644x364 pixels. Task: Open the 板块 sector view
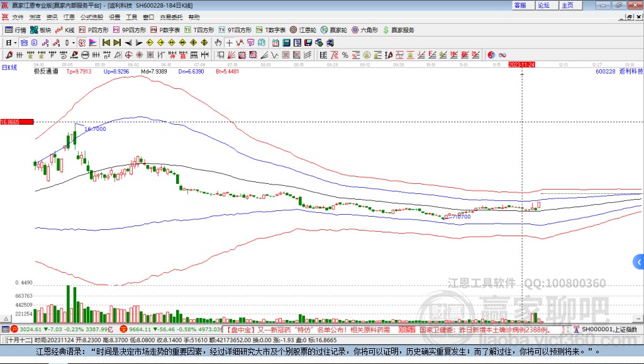(x=40, y=30)
